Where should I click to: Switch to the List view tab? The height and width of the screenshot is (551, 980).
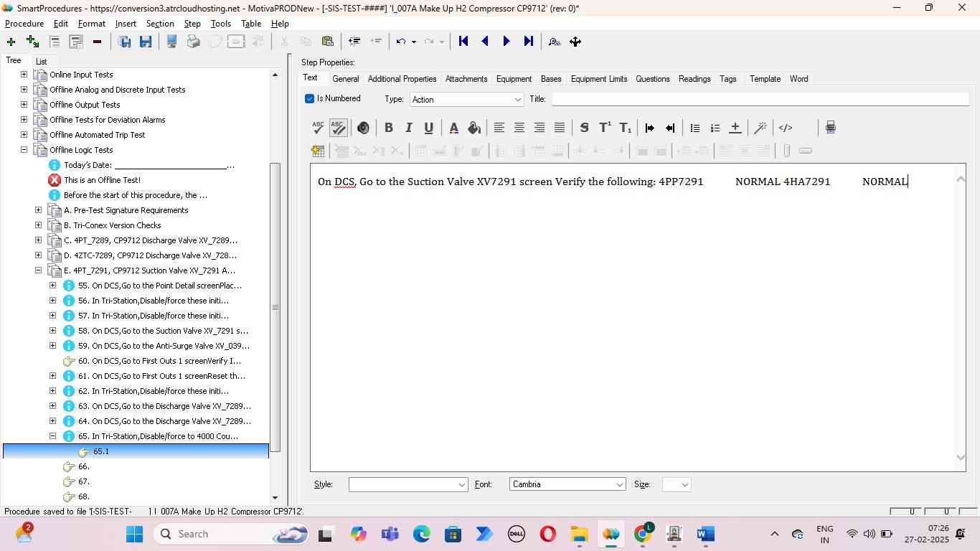42,62
